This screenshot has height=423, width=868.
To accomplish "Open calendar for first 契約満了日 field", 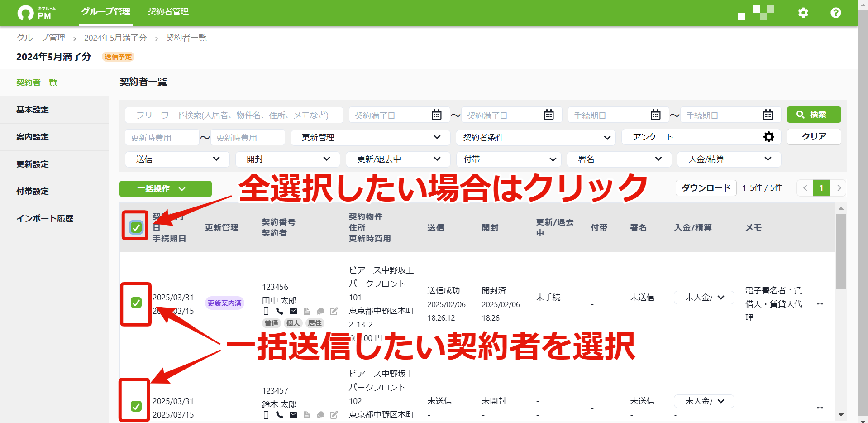I will click(x=437, y=115).
